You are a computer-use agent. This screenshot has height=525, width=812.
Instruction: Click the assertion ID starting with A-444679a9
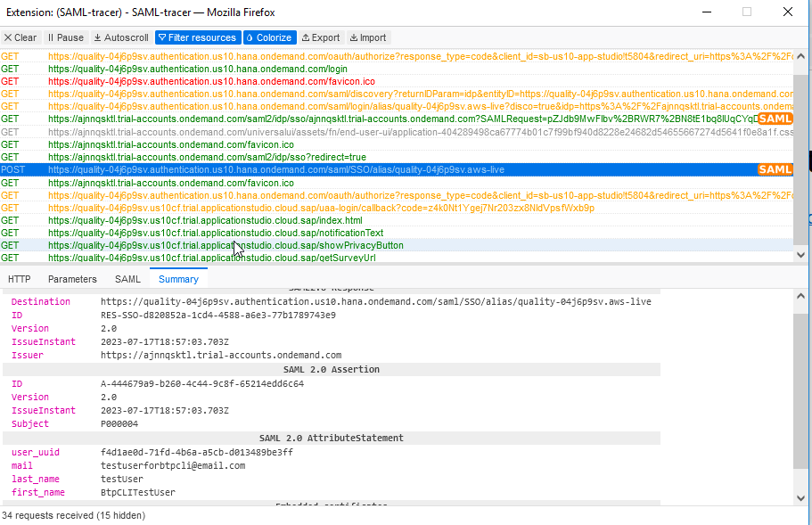(x=202, y=383)
